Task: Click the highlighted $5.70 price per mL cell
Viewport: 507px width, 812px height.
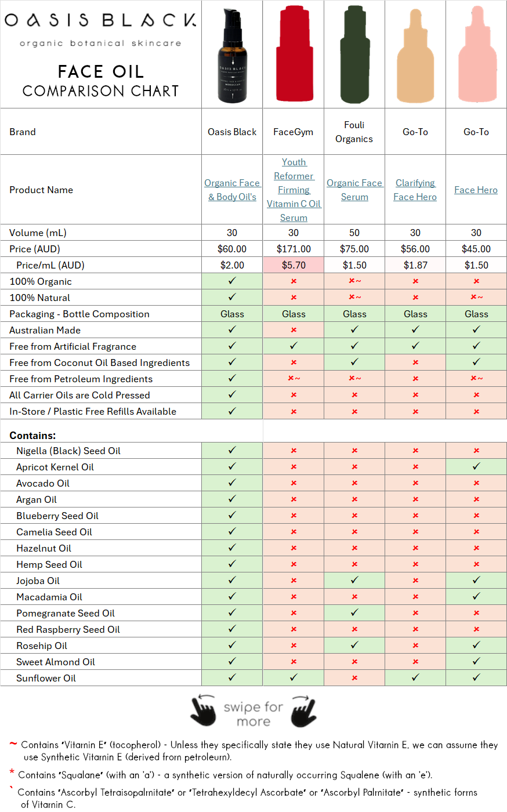Action: [x=294, y=265]
